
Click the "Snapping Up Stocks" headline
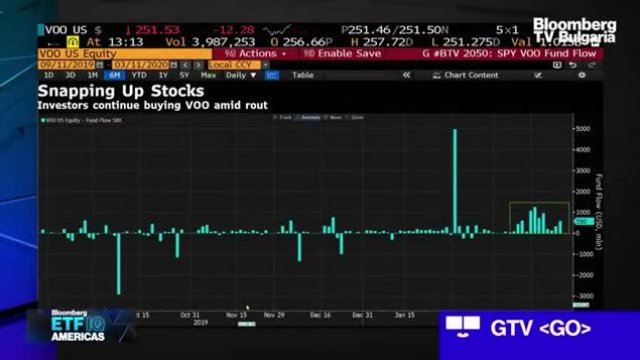[121, 91]
